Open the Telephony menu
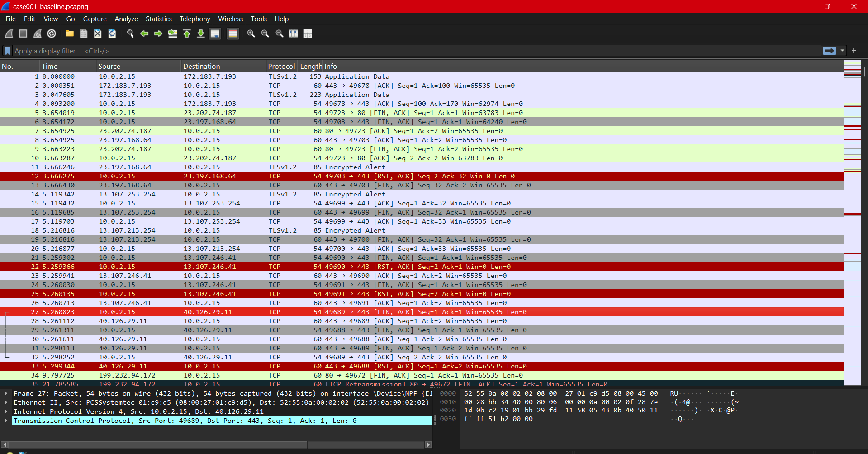The image size is (868, 454). coord(194,19)
